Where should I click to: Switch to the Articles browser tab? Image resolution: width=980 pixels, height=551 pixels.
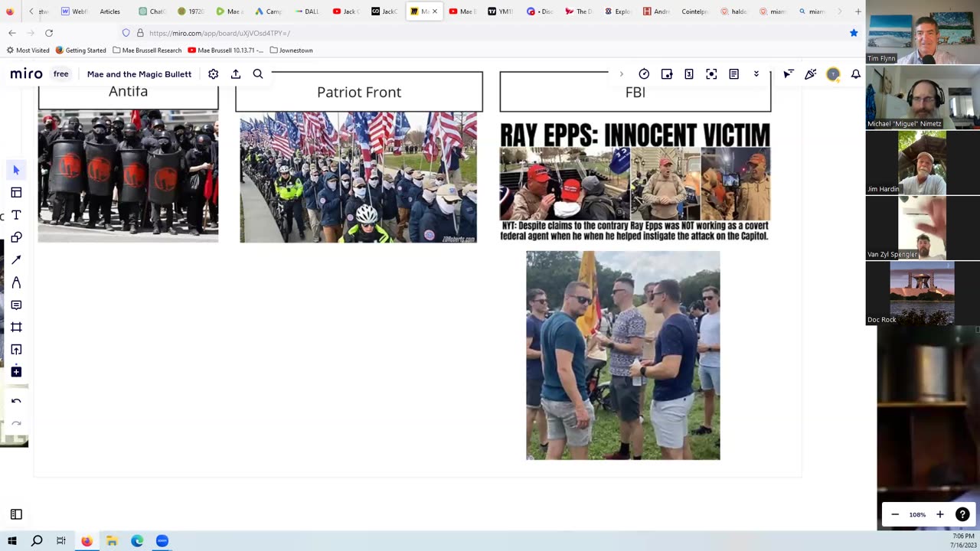pos(110,11)
